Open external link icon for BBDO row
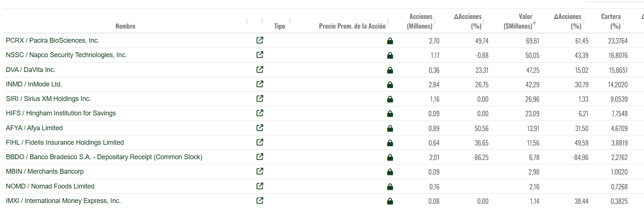 (260, 157)
